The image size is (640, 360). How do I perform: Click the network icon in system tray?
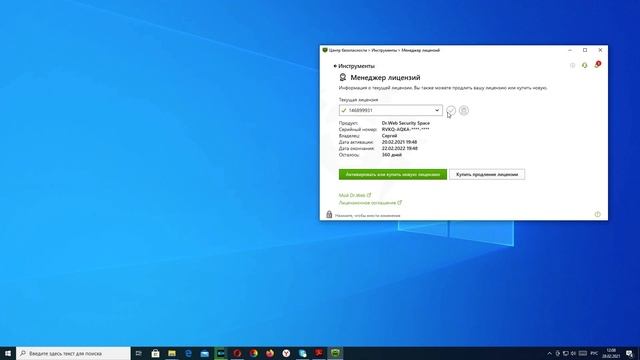[x=566, y=353]
